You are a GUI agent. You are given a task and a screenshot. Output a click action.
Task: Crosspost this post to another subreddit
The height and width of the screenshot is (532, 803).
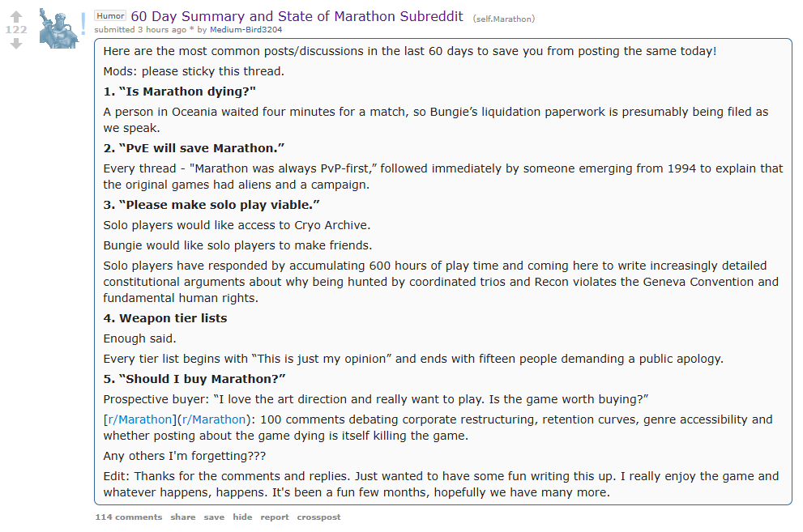(318, 517)
